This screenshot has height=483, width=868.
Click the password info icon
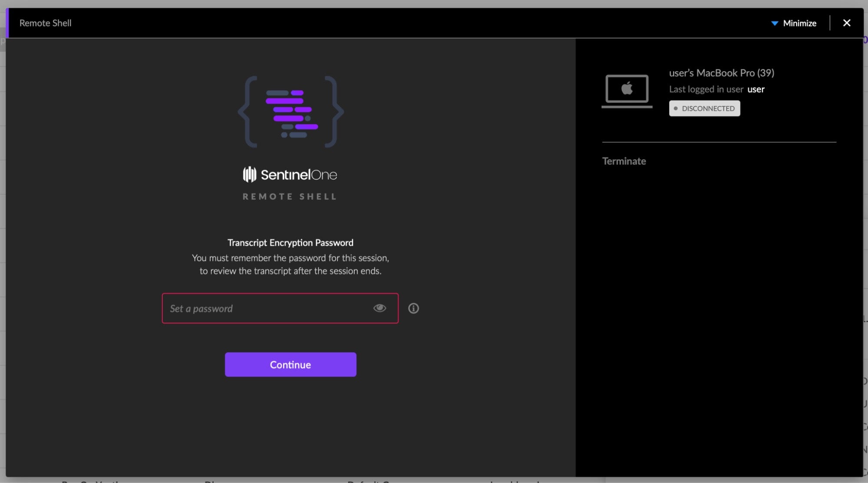click(413, 308)
